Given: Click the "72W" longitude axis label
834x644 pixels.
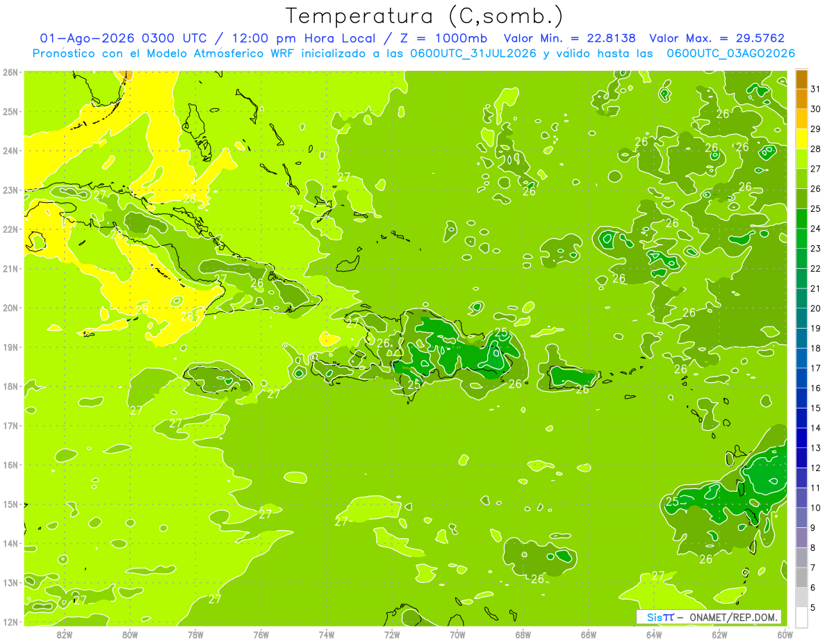Looking at the screenshot, I should point(392,635).
